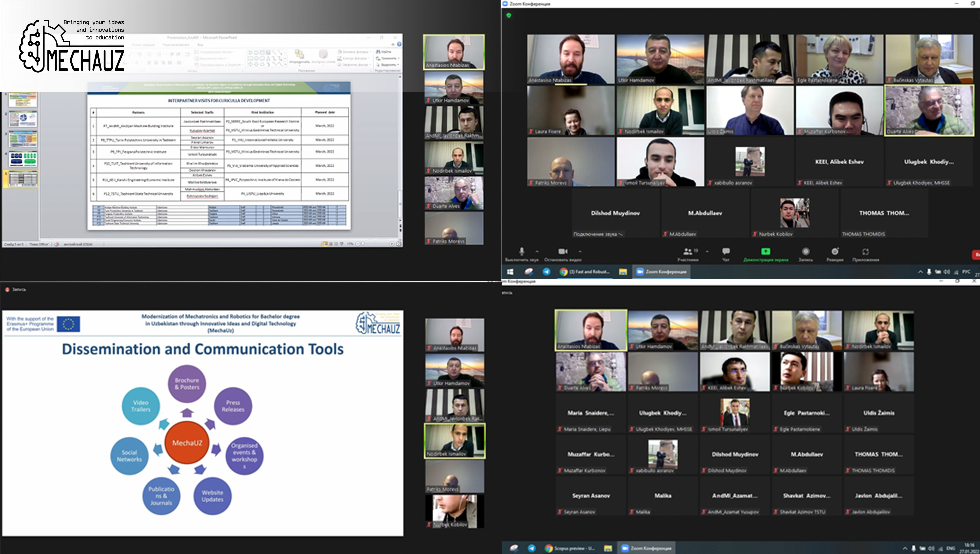Start recording with Запись icon
The height and width of the screenshot is (554, 980).
[x=805, y=252]
